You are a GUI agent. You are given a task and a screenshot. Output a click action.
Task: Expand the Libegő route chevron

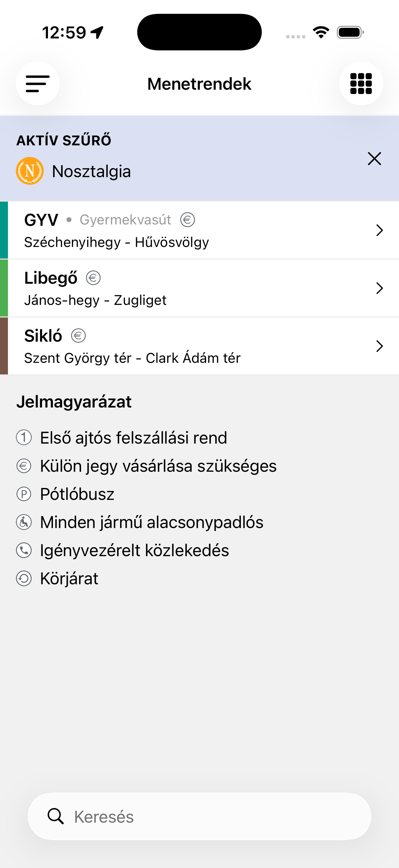379,288
